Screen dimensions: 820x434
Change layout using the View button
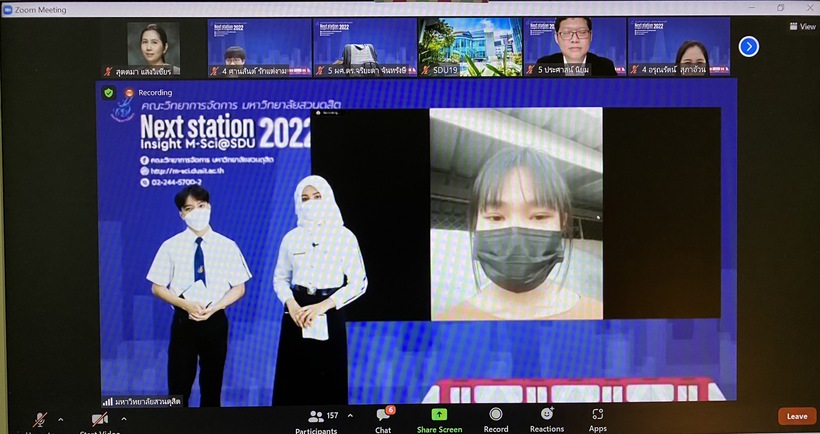[803, 26]
